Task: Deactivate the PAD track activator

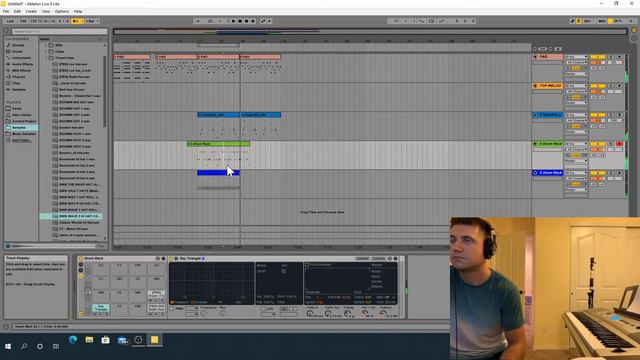Action: click(x=598, y=57)
